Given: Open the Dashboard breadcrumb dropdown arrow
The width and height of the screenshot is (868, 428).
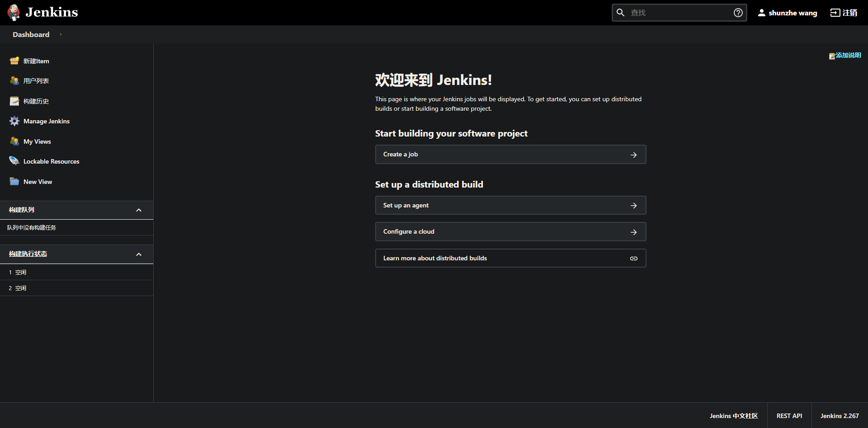Looking at the screenshot, I should click(x=61, y=34).
